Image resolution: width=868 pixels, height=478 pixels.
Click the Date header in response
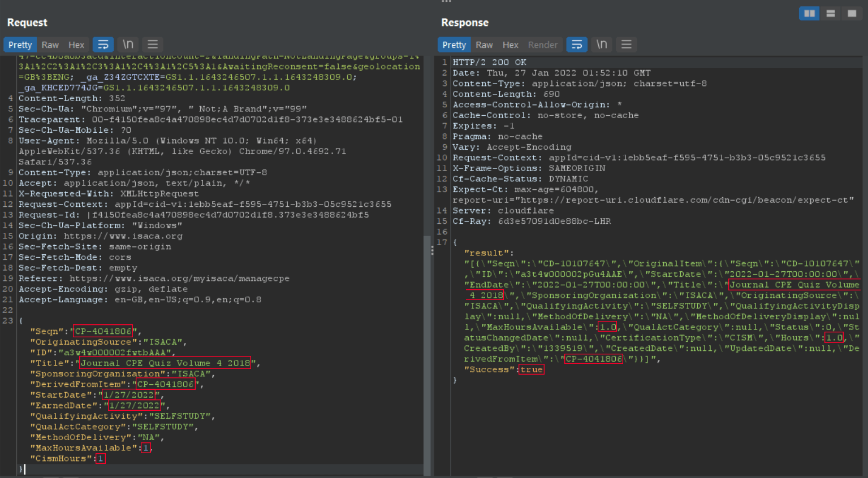[551, 73]
